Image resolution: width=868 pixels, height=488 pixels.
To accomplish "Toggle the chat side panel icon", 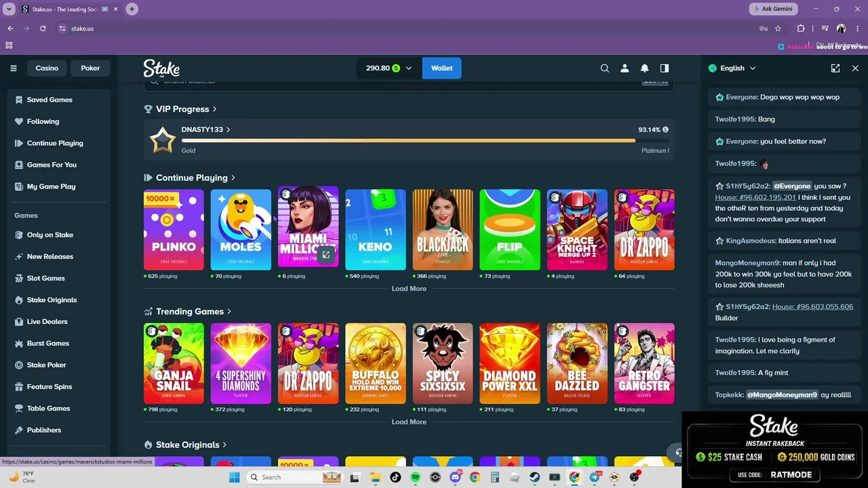I will tap(665, 68).
